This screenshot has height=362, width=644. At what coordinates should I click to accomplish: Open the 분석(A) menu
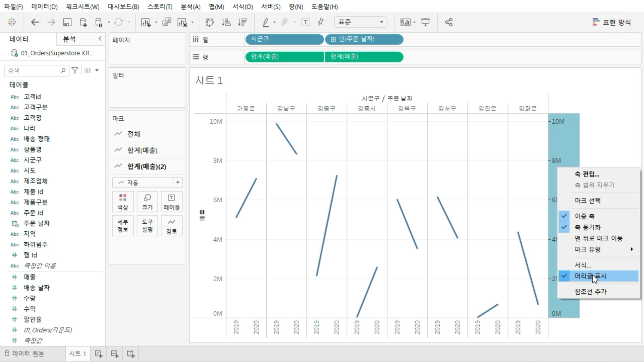190,7
